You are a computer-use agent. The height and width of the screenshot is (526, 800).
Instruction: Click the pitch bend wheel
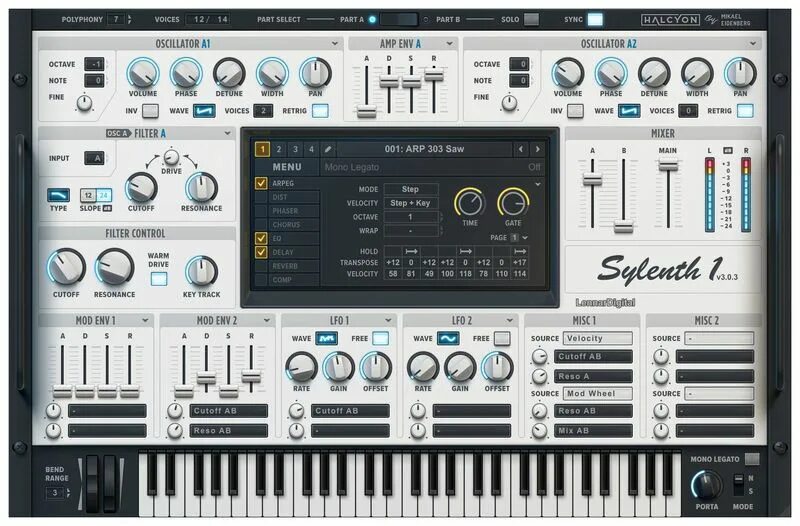[92, 484]
